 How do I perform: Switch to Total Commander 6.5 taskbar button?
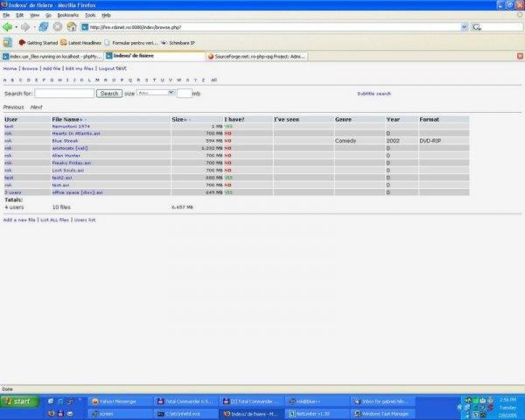185,402
